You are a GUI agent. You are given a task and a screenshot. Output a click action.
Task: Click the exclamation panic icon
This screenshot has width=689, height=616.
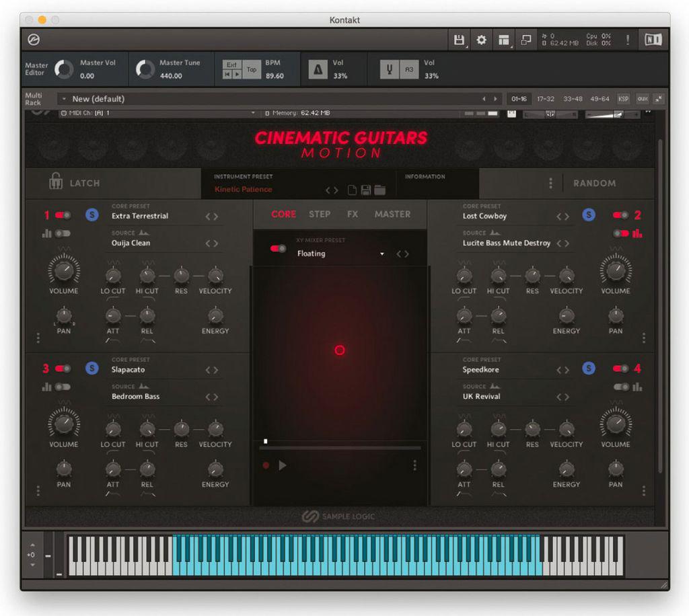click(628, 40)
